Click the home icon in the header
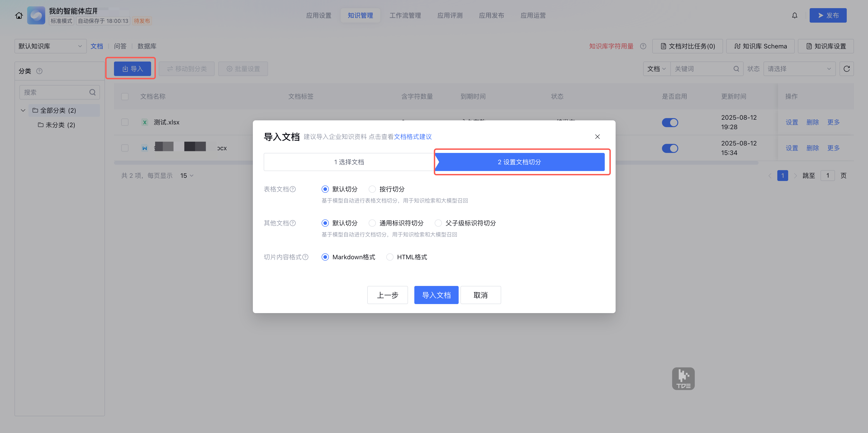This screenshot has height=433, width=868. (x=19, y=16)
